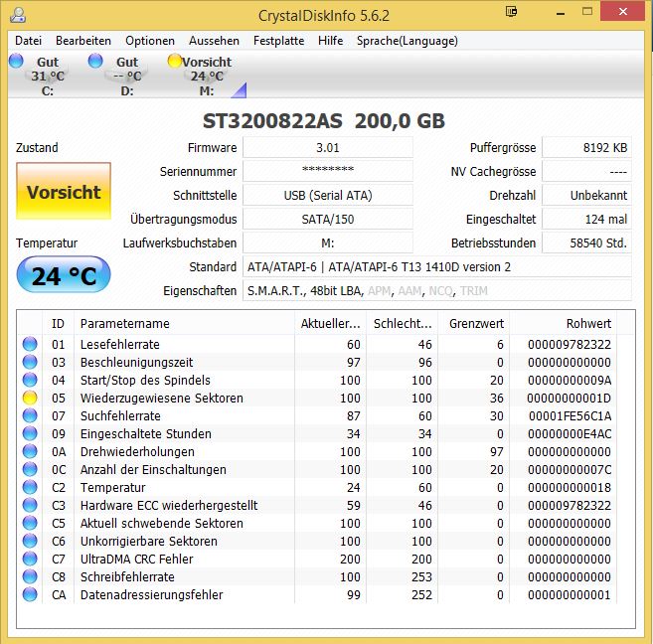The width and height of the screenshot is (653, 644).
Task: Click the blue orb for Anzahl der Einschaltungen
Action: (30, 469)
